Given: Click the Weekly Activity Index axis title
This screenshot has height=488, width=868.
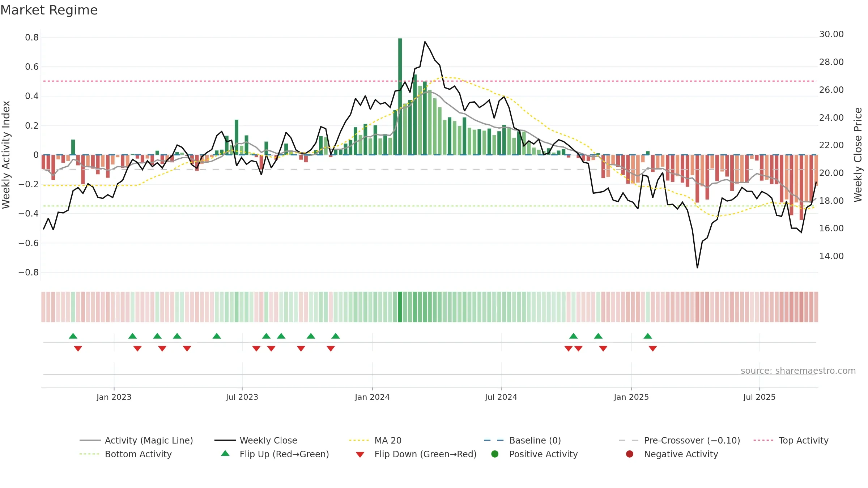Looking at the screenshot, I should pyautogui.click(x=6, y=155).
